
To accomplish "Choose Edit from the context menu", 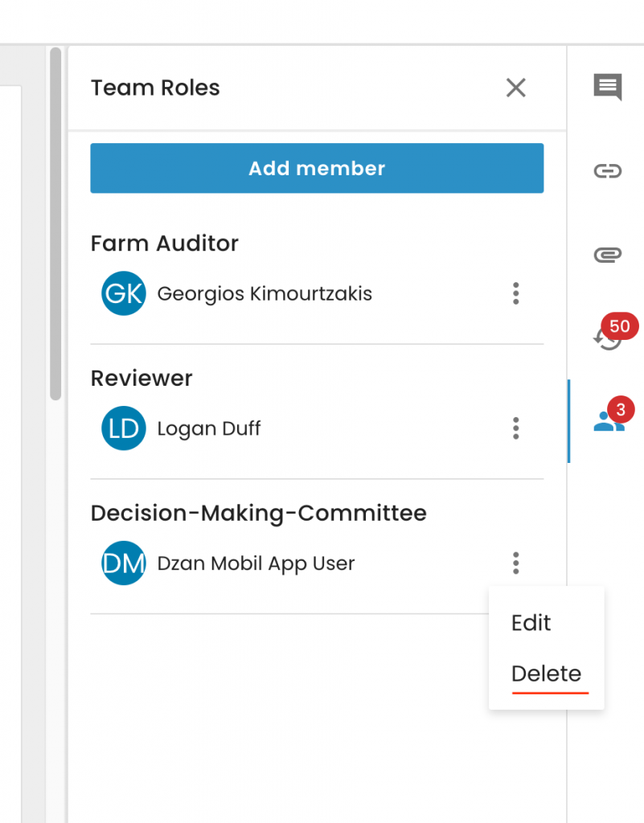I will [531, 623].
